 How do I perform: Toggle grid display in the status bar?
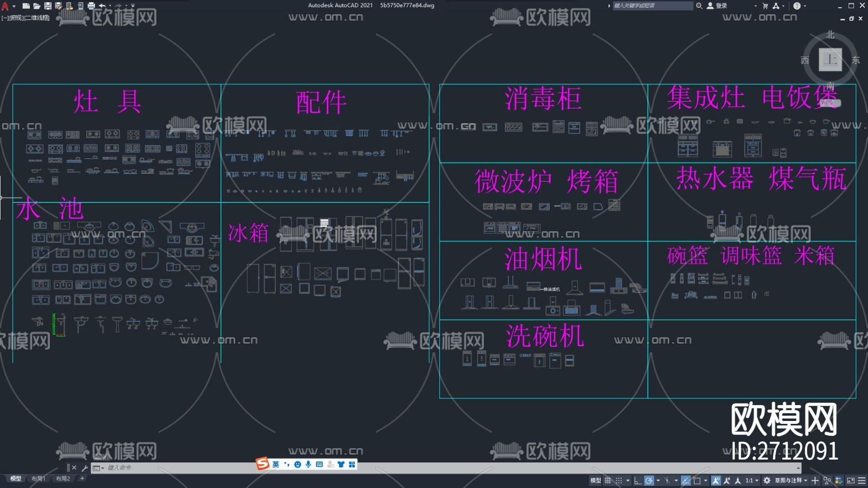tap(608, 480)
